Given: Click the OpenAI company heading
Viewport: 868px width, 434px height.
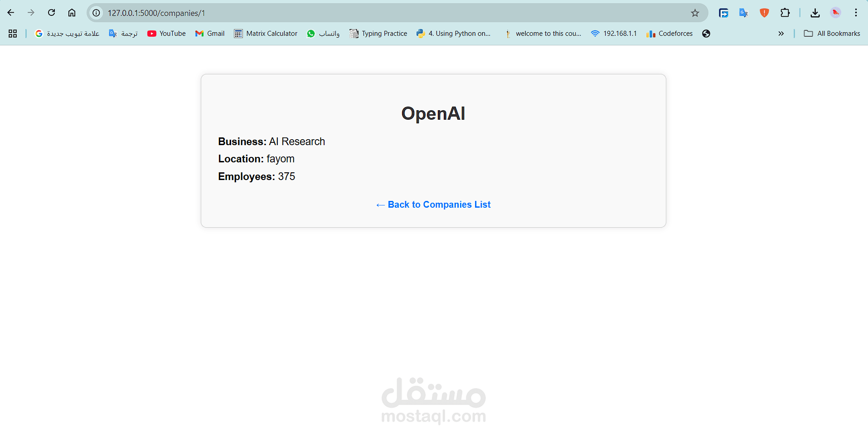Looking at the screenshot, I should [433, 113].
